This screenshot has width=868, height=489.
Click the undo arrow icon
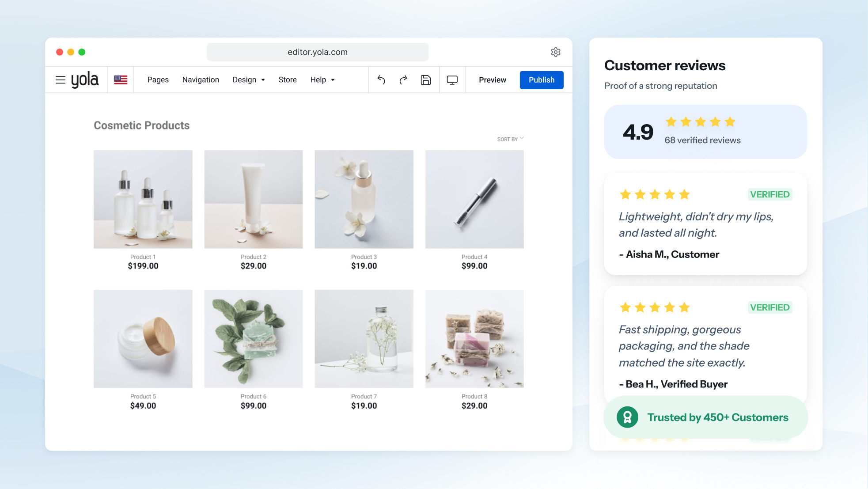(382, 80)
